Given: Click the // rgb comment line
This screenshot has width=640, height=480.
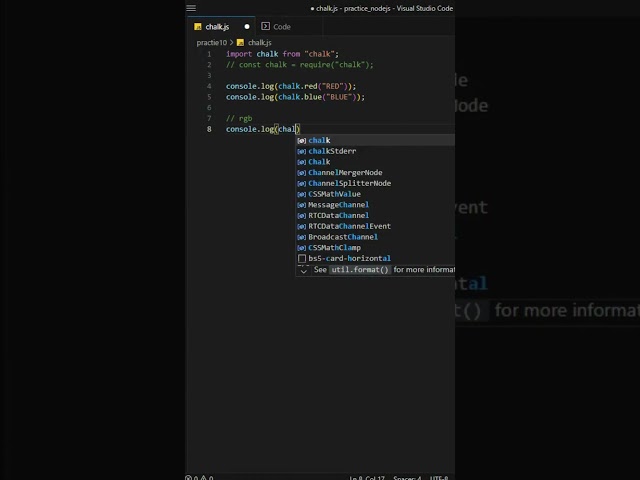Looking at the screenshot, I should [x=239, y=118].
